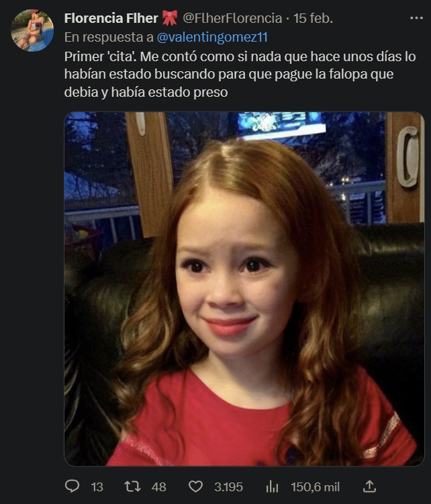This screenshot has height=504, width=431.
Task: Click the like count showing 3.195
Action: (228, 487)
